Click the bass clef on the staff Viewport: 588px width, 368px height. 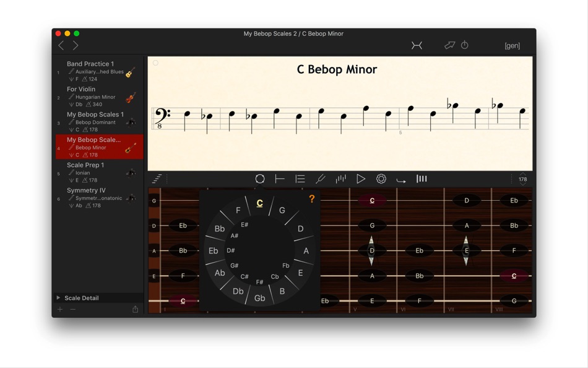tap(162, 118)
